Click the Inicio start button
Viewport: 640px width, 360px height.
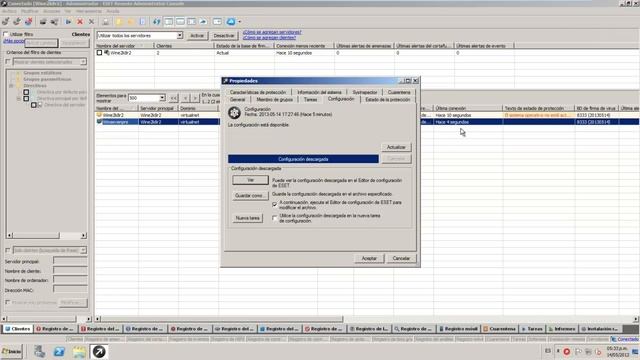click(x=12, y=351)
